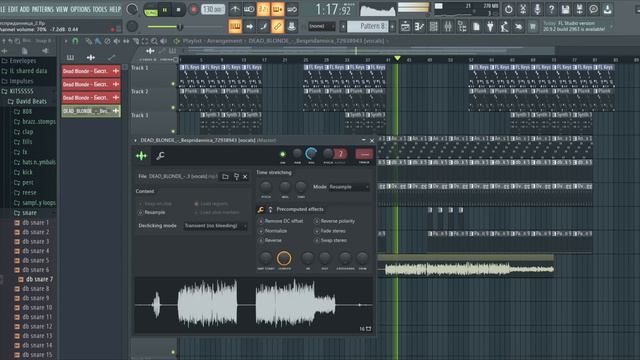Screen dimensions: 640x360
Task: Open the content library shopping cart icon
Action: pyautogui.click(x=533, y=27)
